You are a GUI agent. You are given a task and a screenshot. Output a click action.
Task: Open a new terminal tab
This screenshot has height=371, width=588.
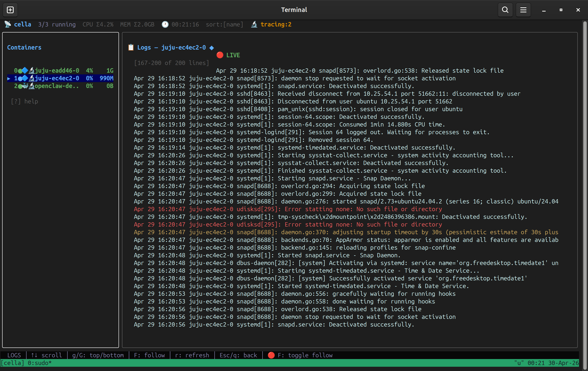[10, 10]
